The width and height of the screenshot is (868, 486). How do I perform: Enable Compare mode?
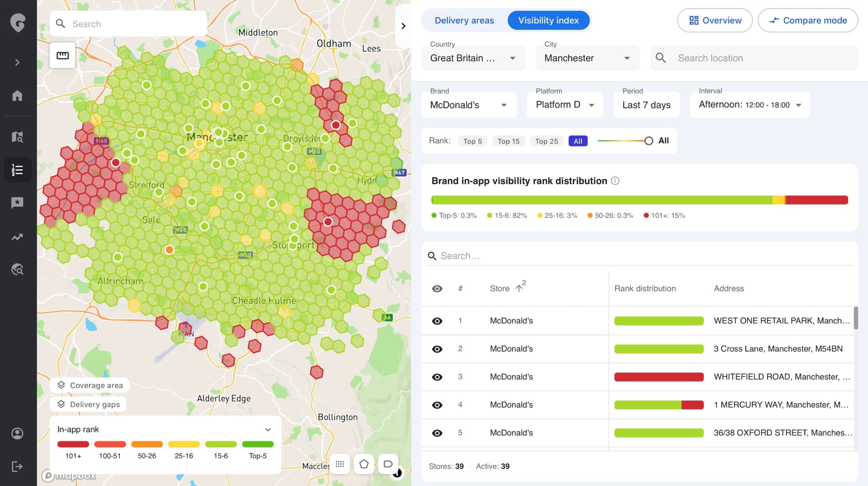click(x=808, y=20)
